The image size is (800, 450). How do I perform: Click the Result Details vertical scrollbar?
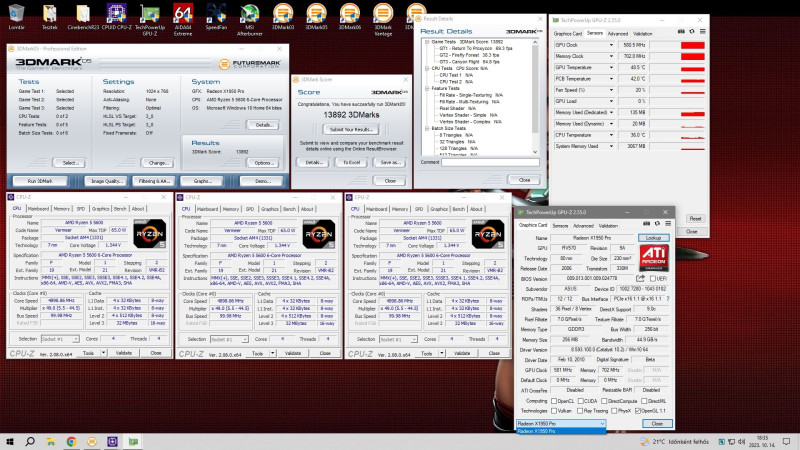pos(535,97)
